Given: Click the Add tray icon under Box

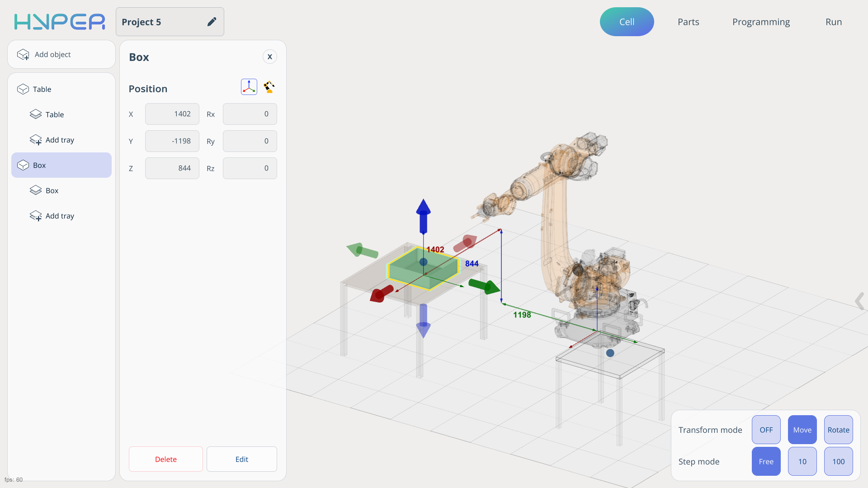Looking at the screenshot, I should click(x=36, y=216).
